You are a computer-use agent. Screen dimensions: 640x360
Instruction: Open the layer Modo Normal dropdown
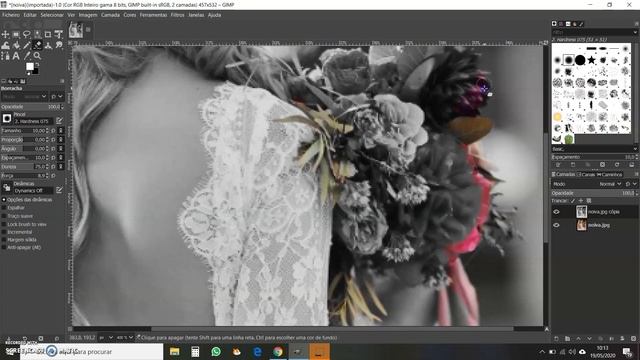coord(610,184)
